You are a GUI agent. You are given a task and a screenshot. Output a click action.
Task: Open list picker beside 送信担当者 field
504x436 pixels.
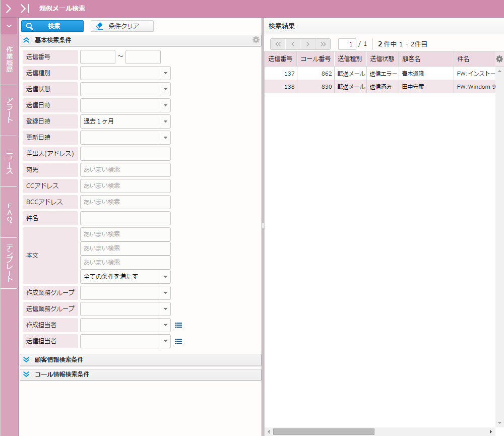178,341
